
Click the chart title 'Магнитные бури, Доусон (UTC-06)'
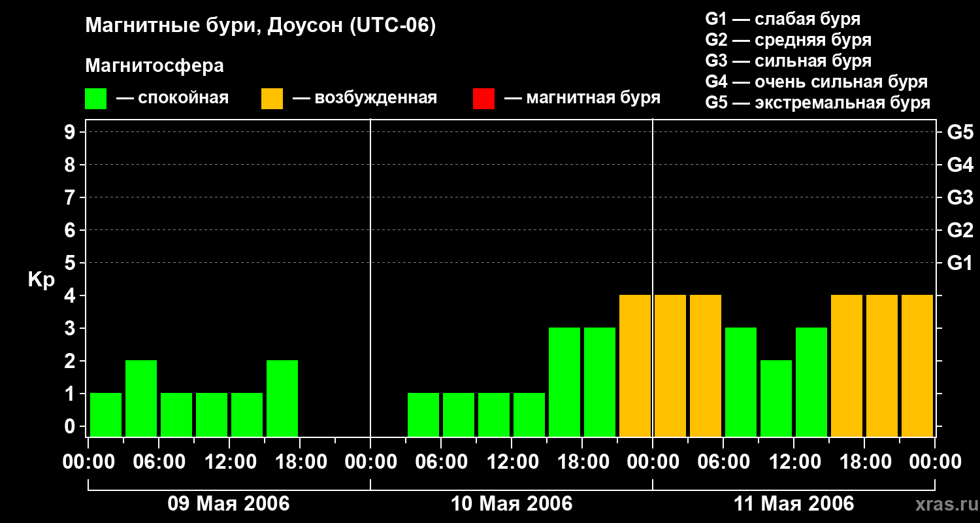(260, 26)
